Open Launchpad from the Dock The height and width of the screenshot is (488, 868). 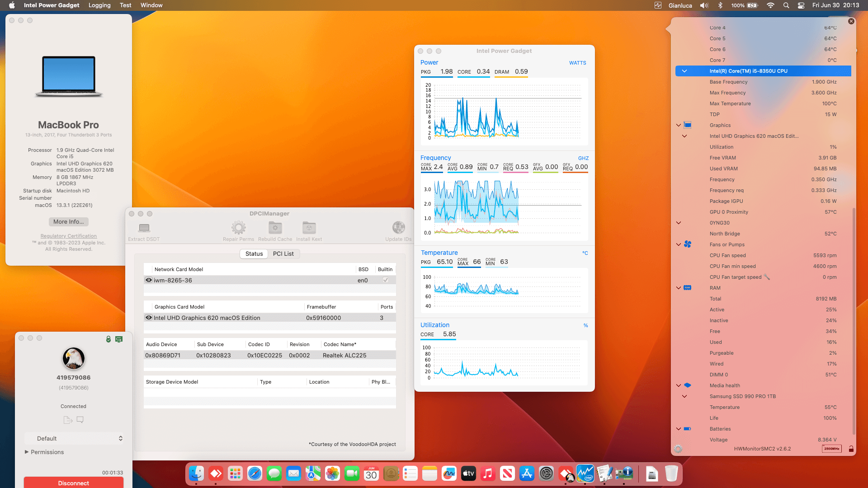[235, 474]
